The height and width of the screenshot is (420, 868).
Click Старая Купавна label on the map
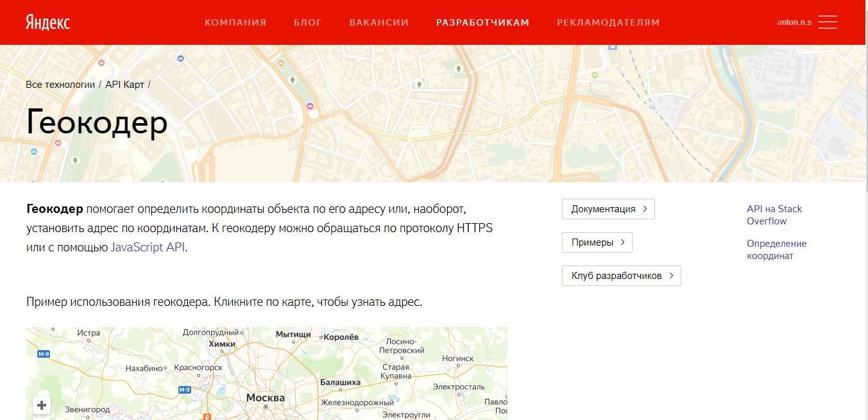[x=396, y=372]
